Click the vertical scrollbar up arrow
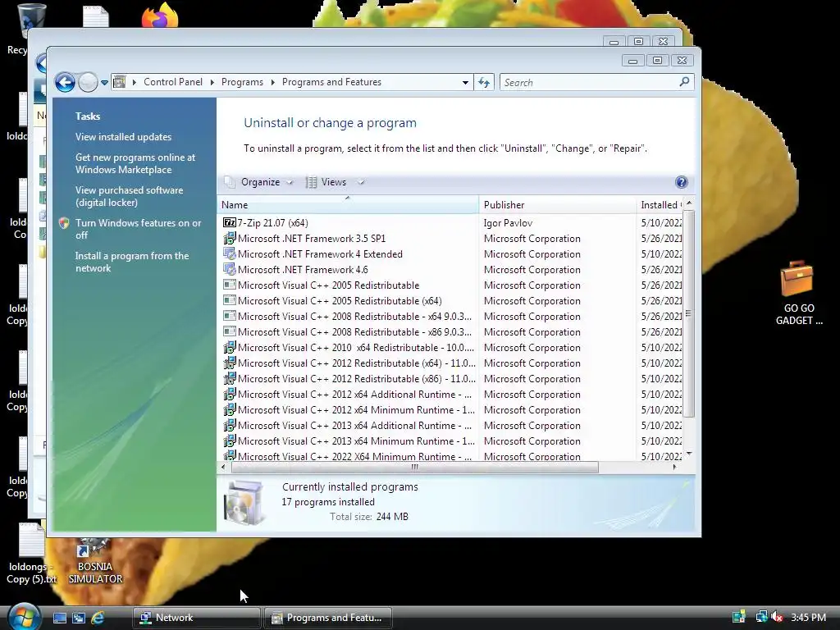Viewport: 840px width, 630px height. click(689, 203)
